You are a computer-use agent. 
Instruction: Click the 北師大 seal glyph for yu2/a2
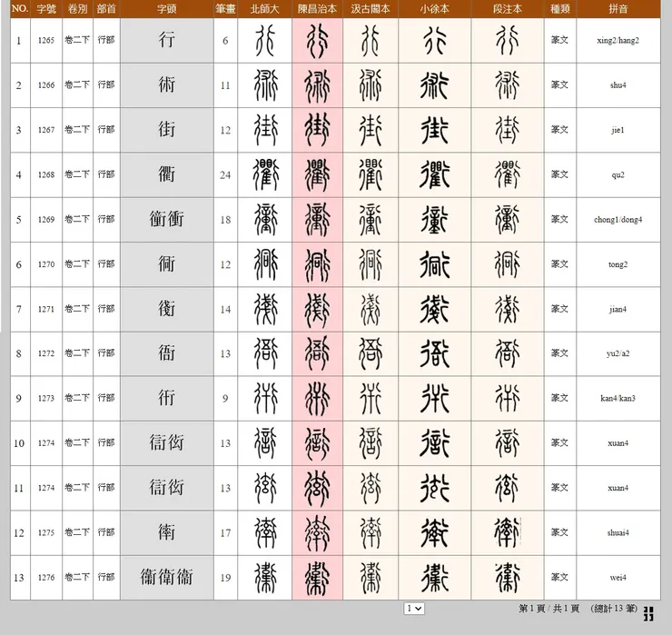click(265, 353)
